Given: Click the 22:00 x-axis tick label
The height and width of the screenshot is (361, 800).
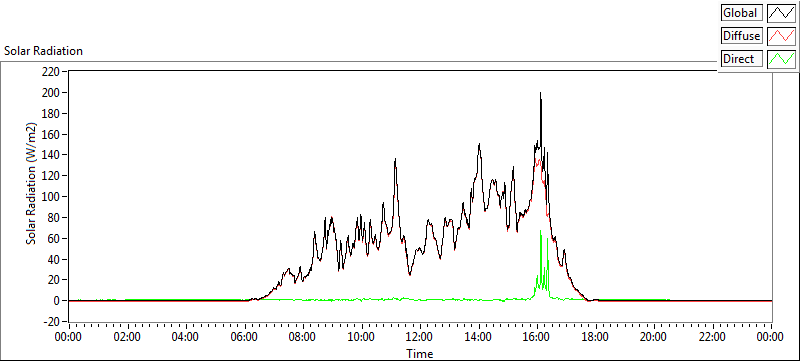Looking at the screenshot, I should pyautogui.click(x=713, y=337).
